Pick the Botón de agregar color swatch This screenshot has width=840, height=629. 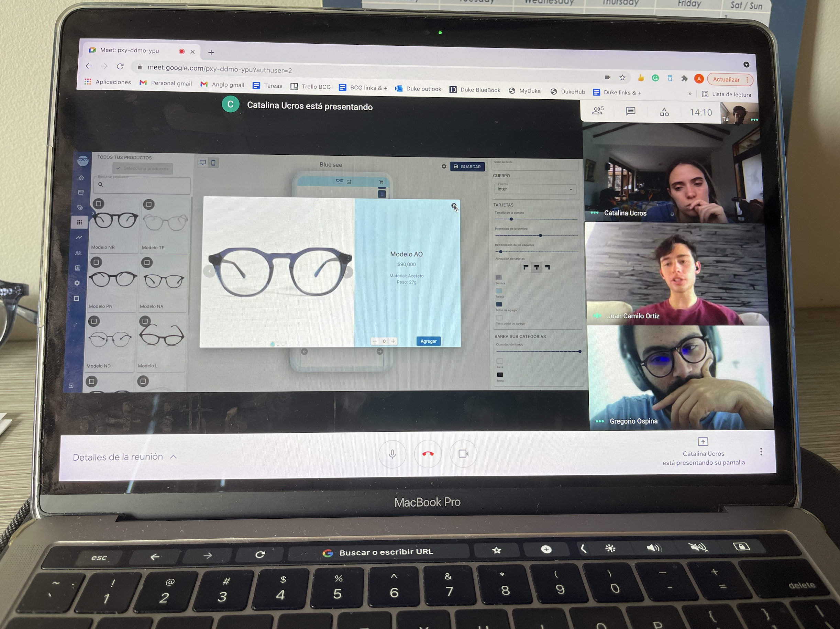(499, 304)
